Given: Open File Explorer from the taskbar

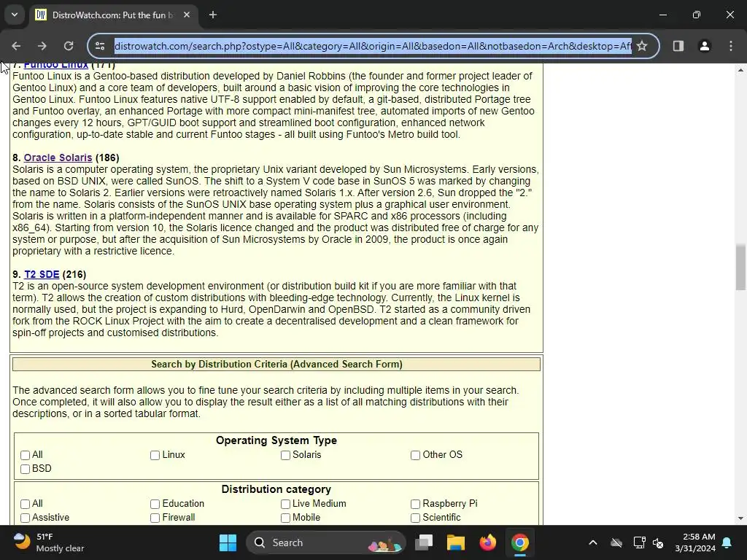Looking at the screenshot, I should pos(455,542).
